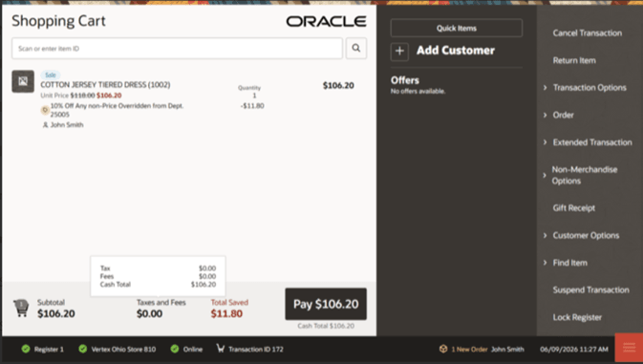Click the item quantity value 1

254,96
